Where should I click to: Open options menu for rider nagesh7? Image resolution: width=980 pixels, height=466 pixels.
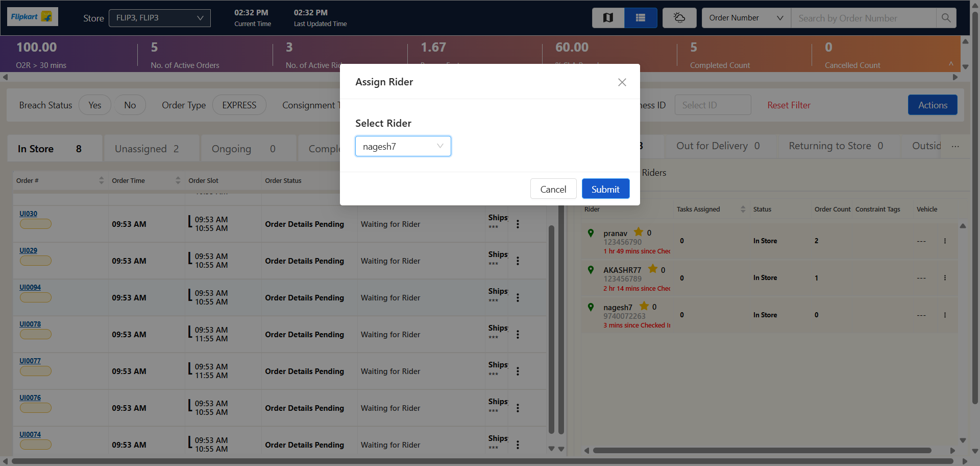coord(945,315)
